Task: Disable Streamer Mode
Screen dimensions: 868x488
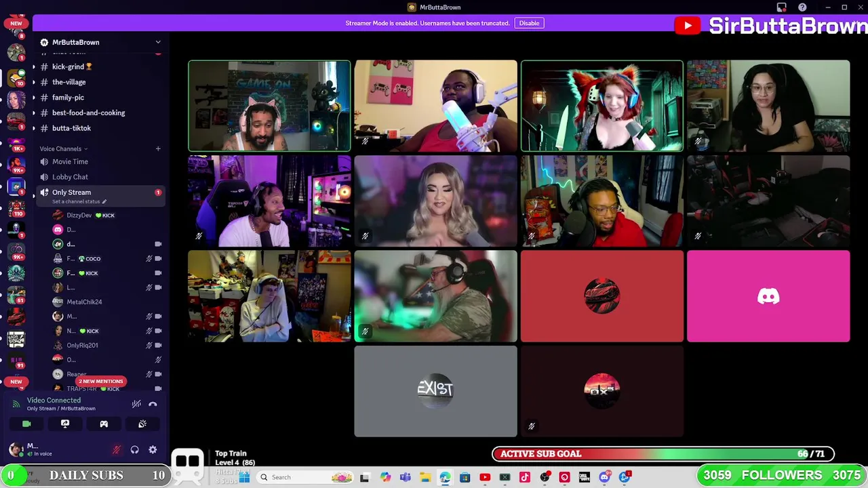Action: pyautogui.click(x=529, y=23)
